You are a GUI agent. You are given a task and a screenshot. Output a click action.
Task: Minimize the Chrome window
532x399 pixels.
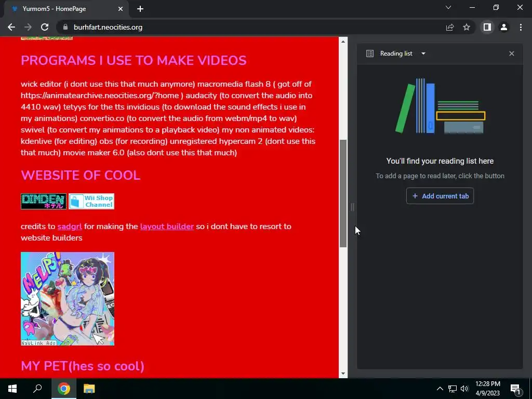(x=472, y=7)
